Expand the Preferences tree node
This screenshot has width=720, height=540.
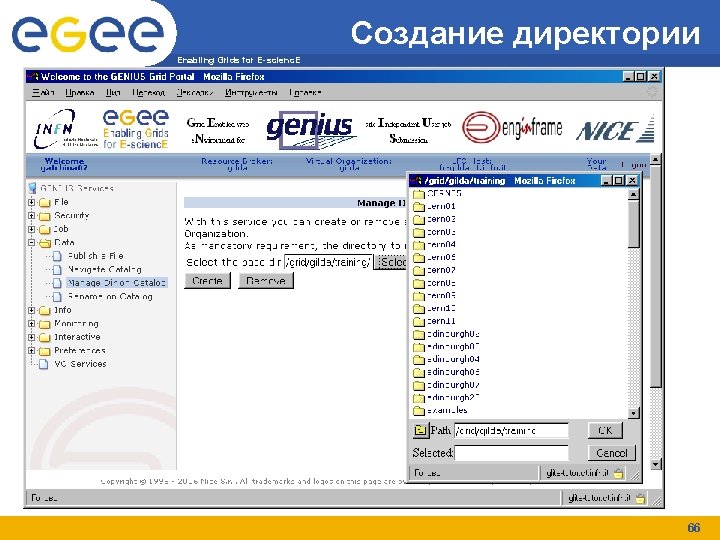[31, 351]
